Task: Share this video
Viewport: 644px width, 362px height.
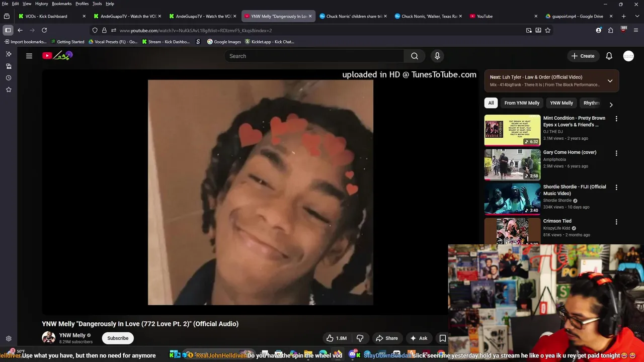Action: (x=387, y=338)
